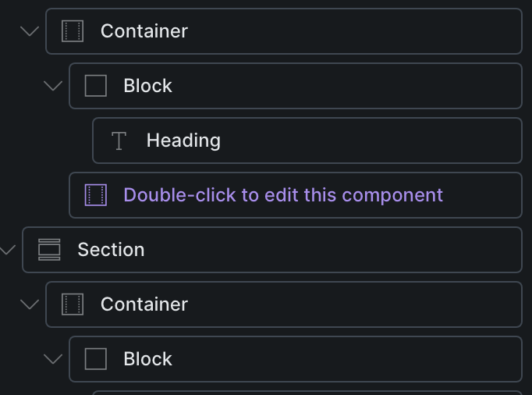Select the first Block tree item
Viewport: 532px width, 395px height.
coord(296,86)
